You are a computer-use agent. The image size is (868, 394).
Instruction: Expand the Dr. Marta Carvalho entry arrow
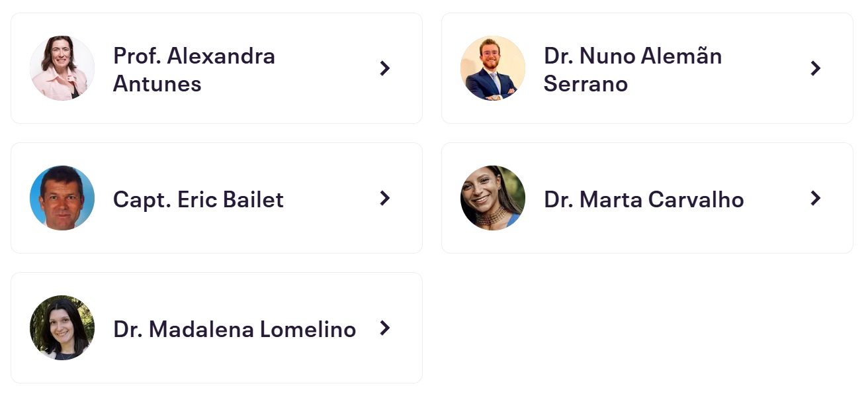[816, 198]
